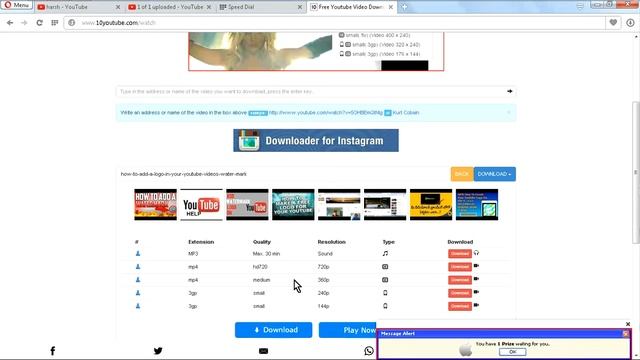This screenshot has width=640, height=360.
Task: Share on Twitter icon
Action: tap(158, 351)
